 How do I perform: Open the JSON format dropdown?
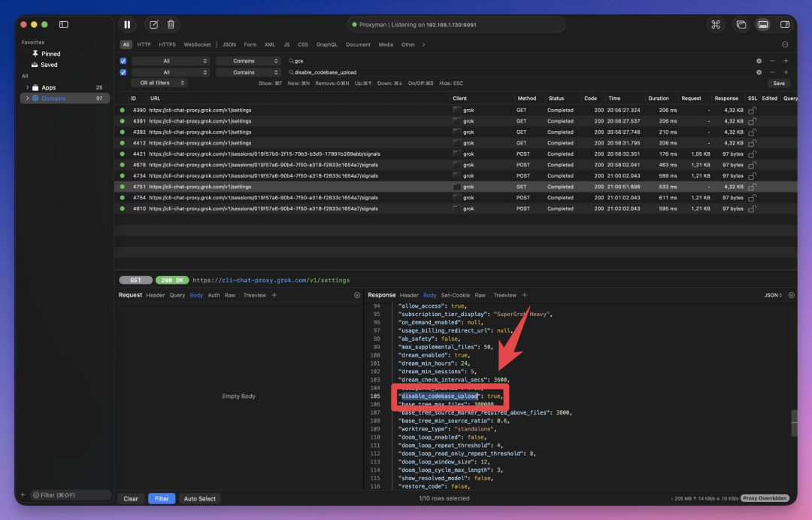coord(773,295)
